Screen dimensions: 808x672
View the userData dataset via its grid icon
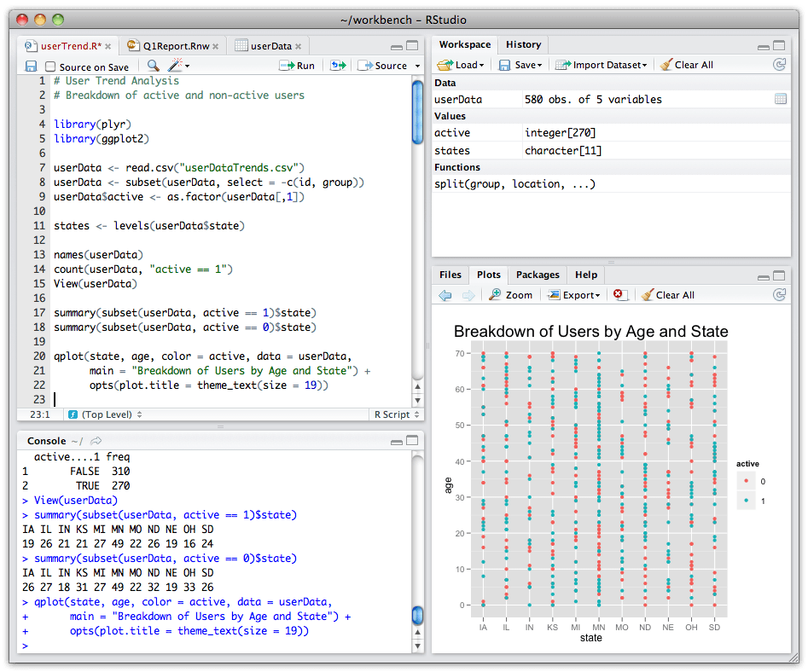click(x=780, y=98)
